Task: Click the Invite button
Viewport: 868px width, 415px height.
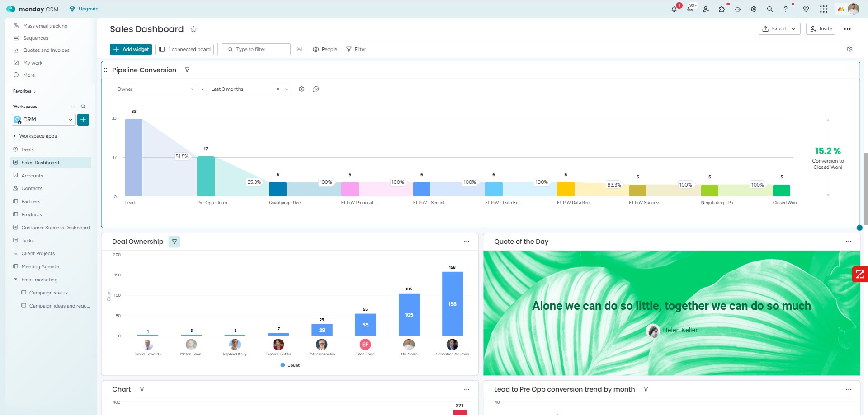Action: (x=821, y=29)
